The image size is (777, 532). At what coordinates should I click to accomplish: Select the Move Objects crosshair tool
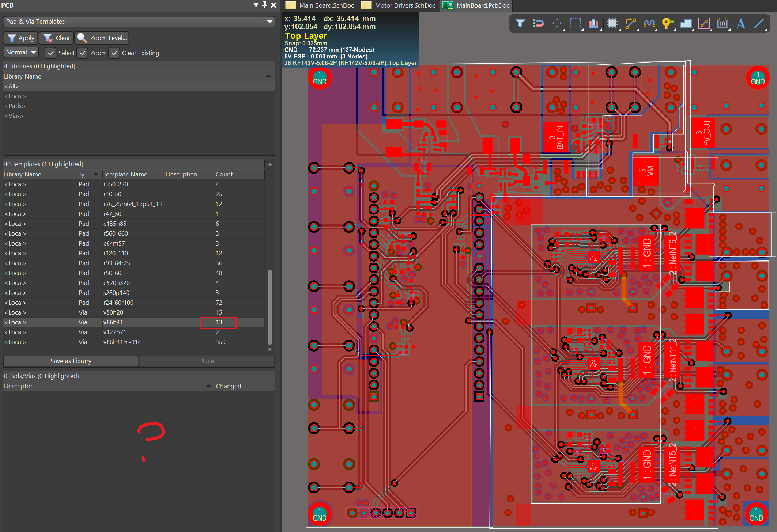[557, 23]
